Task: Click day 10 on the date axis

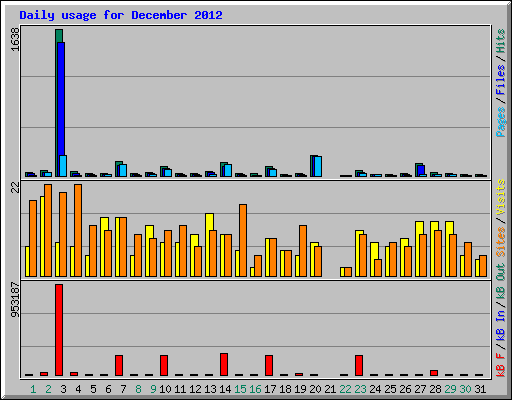Action: [165, 389]
